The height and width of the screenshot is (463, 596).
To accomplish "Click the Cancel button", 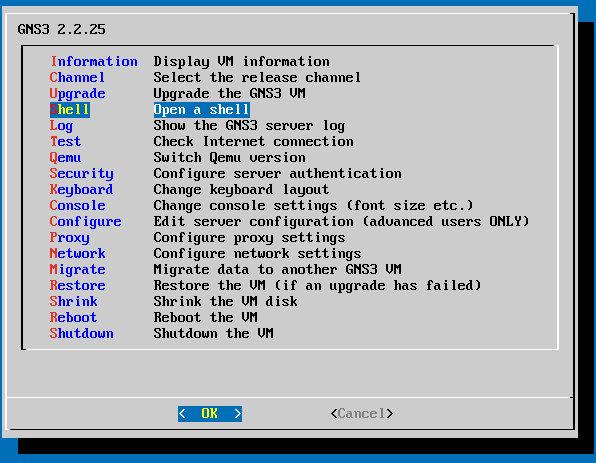I will (x=362, y=414).
